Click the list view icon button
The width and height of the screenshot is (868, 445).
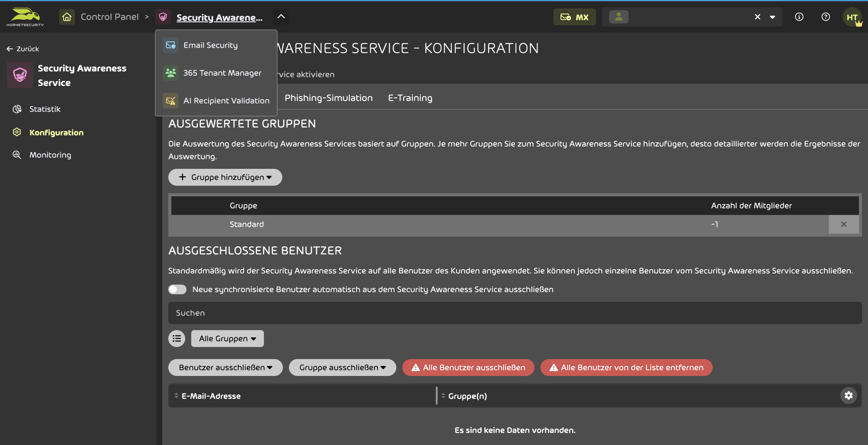176,339
